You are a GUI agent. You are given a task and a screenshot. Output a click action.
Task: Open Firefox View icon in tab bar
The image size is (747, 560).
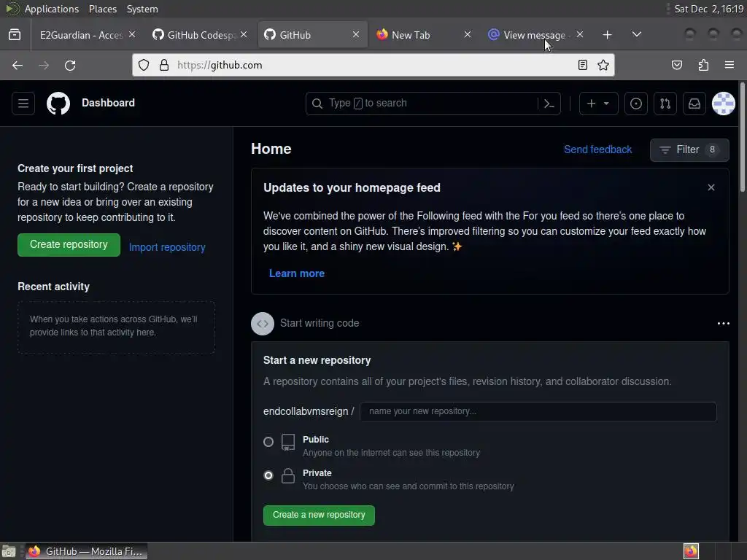[x=15, y=35]
